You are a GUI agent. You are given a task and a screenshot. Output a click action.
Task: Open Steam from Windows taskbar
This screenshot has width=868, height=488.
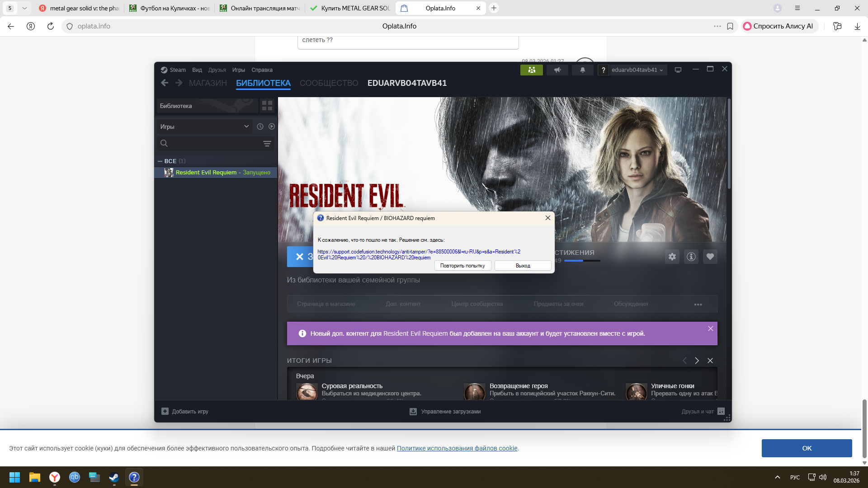[x=114, y=477]
